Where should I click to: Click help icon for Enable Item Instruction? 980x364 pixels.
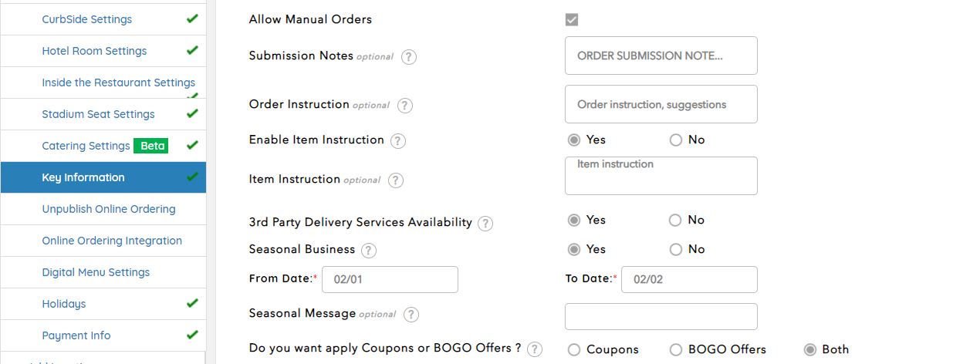click(x=397, y=140)
